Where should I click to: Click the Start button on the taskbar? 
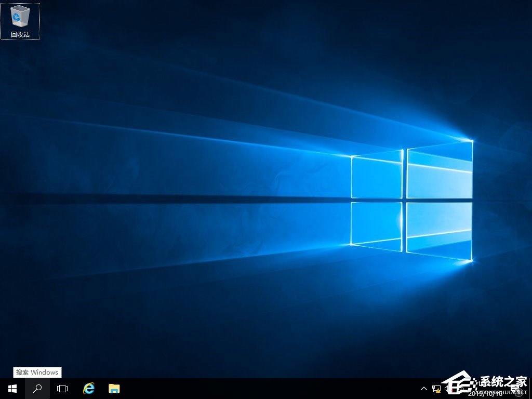(x=11, y=388)
